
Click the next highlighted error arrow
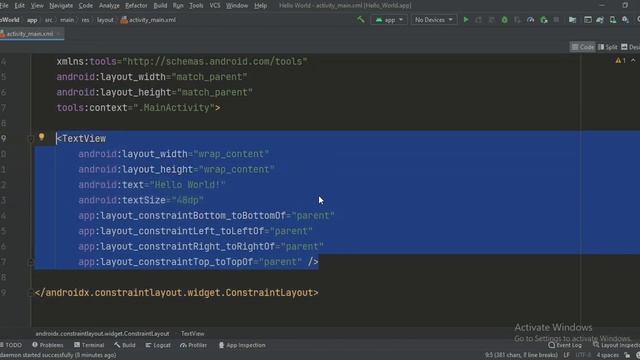click(x=633, y=60)
